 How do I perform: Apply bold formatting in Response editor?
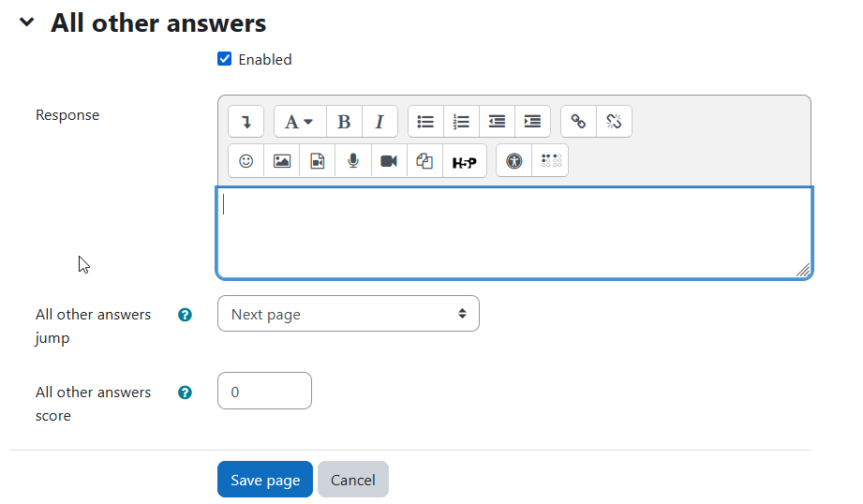tap(344, 121)
